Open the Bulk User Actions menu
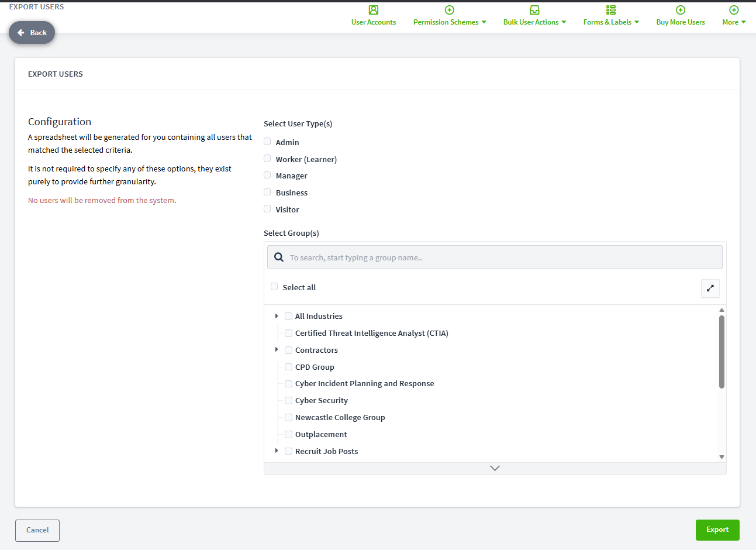756x550 pixels. point(534,22)
